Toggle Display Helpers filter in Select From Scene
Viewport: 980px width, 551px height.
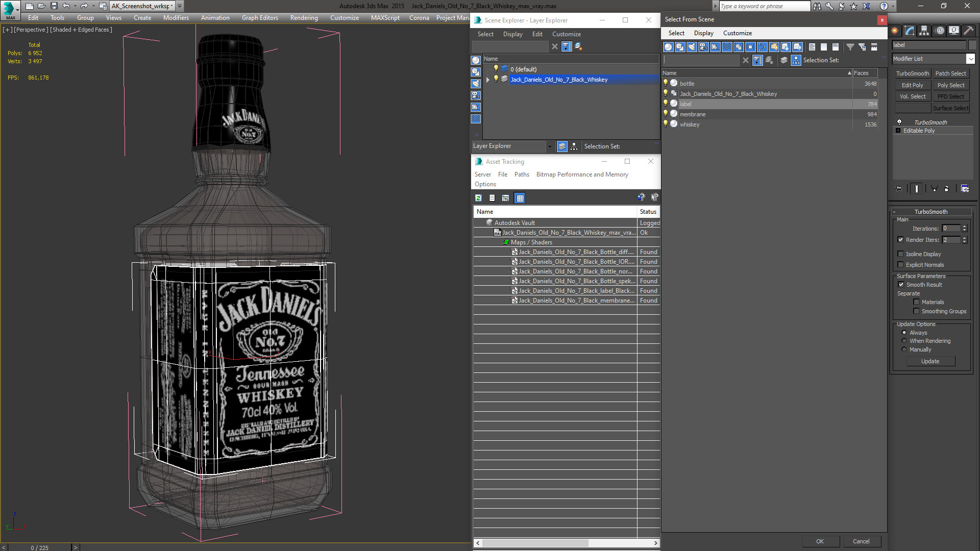(x=715, y=47)
